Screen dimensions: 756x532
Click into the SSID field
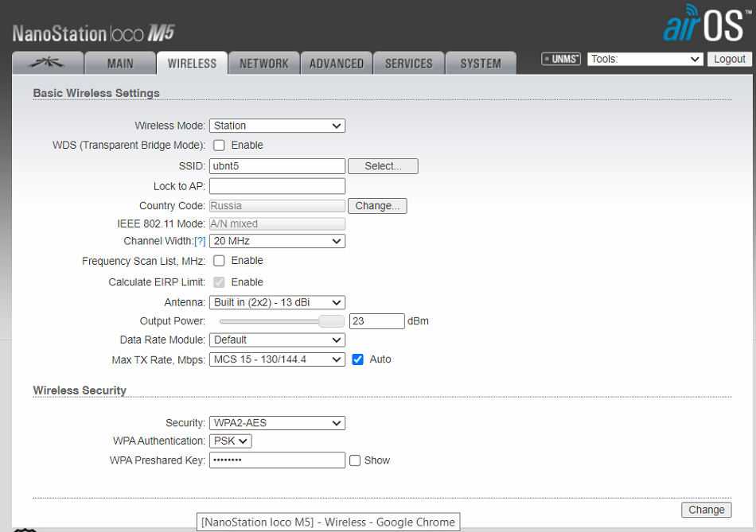[x=277, y=166]
